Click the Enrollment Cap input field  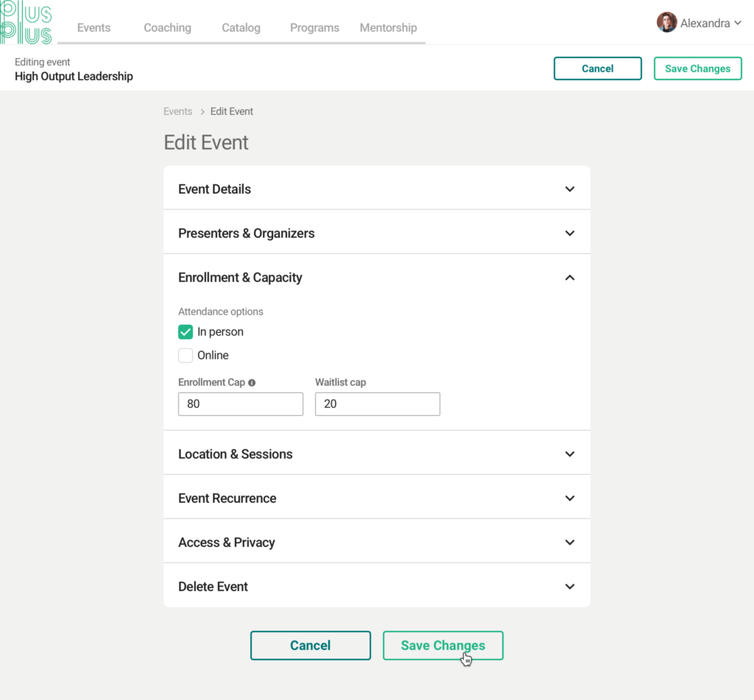coord(241,404)
